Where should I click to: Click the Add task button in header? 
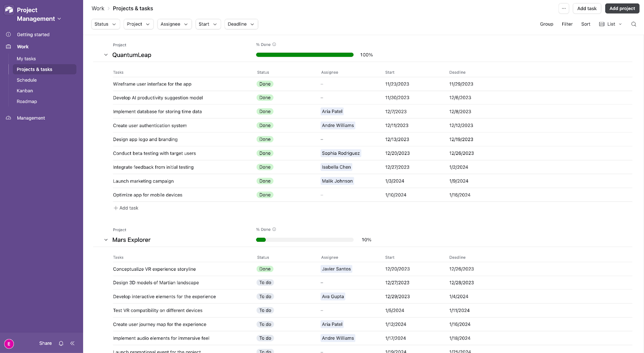click(587, 8)
